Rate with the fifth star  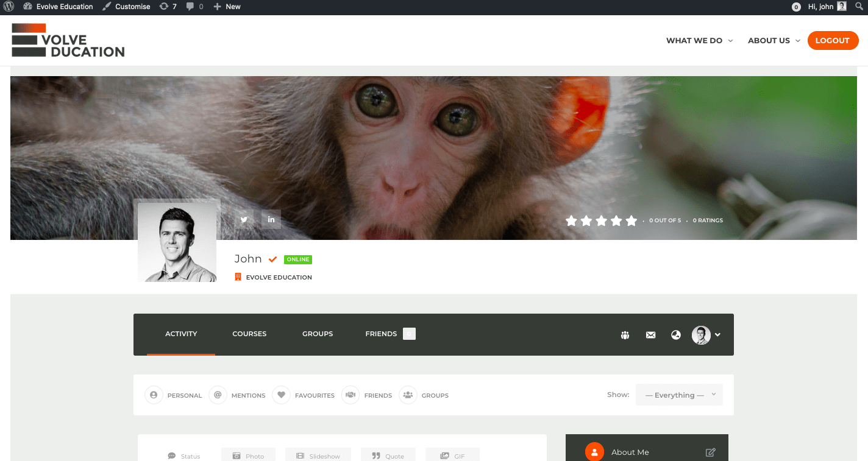631,220
